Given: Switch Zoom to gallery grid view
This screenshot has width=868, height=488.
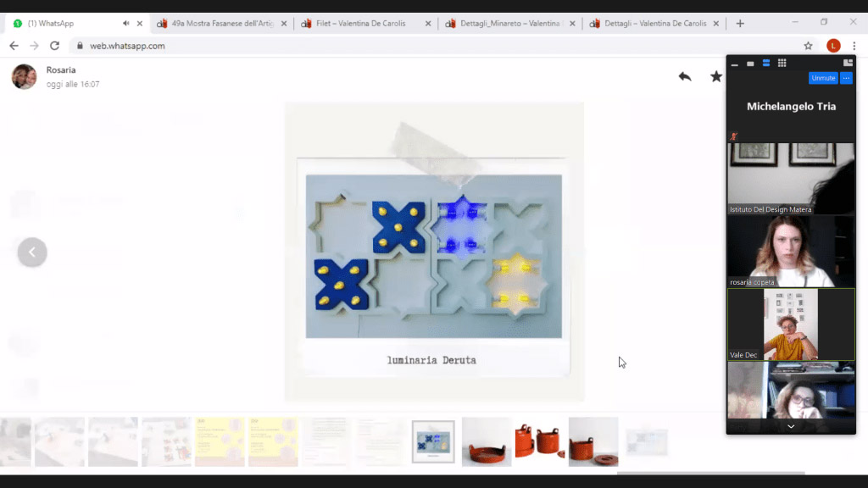Looking at the screenshot, I should (782, 63).
